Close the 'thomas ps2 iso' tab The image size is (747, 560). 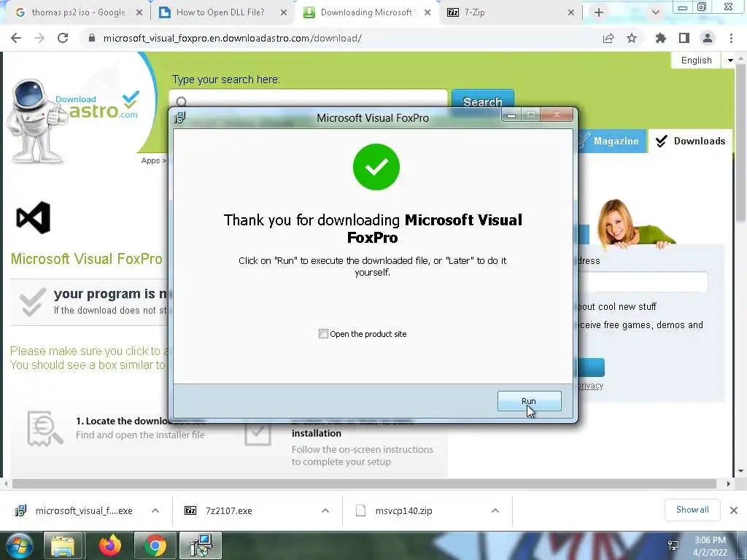coord(139,12)
